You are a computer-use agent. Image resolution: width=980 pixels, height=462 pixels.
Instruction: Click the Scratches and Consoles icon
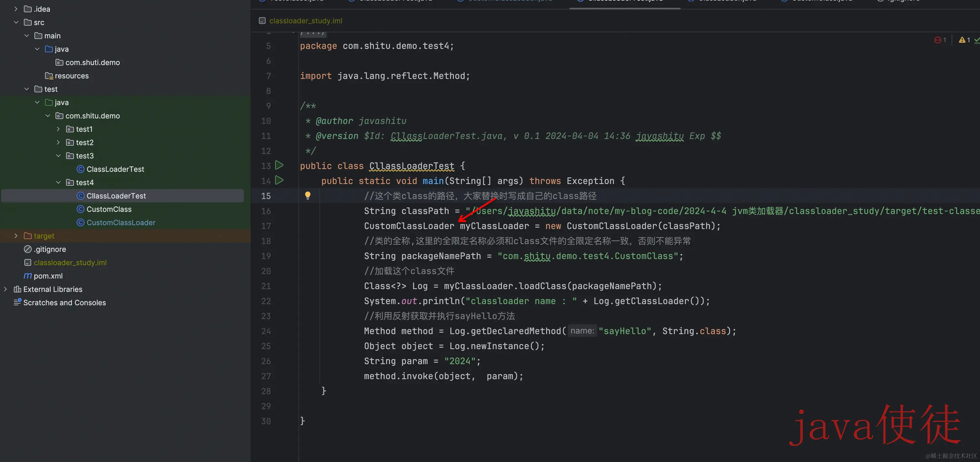tap(17, 302)
